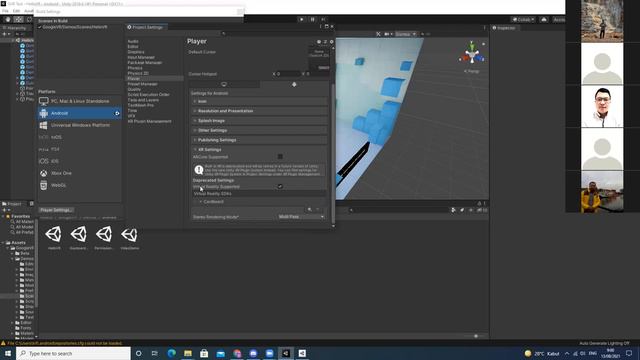Collapse the Assets folder in Project panel

[3, 242]
